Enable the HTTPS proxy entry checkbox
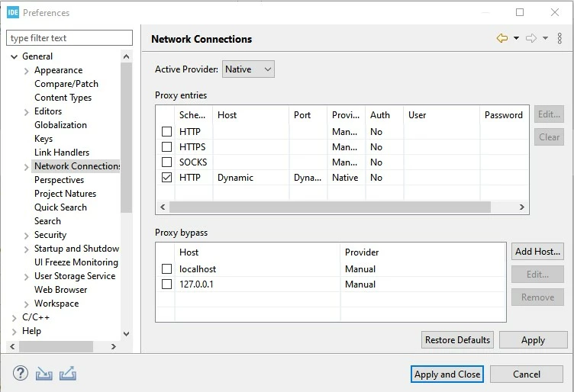Screen dimensions: 574x392 (x=166, y=147)
